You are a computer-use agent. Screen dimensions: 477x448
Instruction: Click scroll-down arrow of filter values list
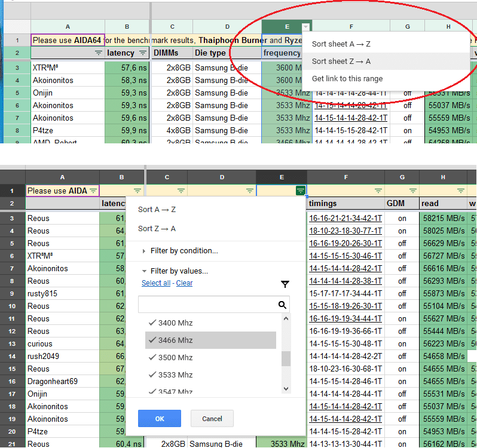286,388
